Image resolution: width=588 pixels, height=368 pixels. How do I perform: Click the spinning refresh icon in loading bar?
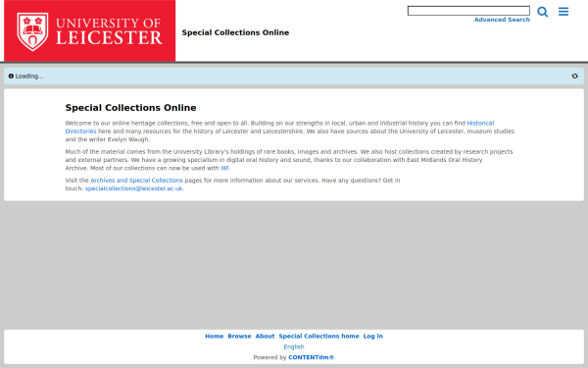coord(574,77)
